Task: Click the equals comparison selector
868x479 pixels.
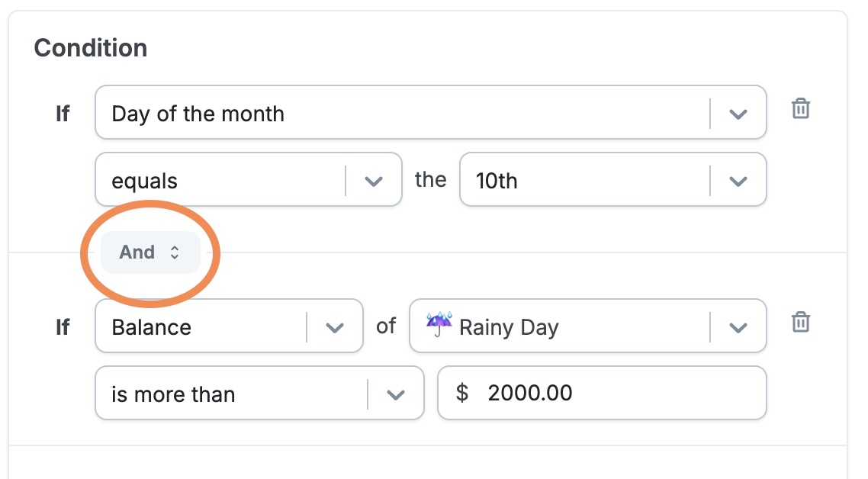Action: tap(249, 179)
